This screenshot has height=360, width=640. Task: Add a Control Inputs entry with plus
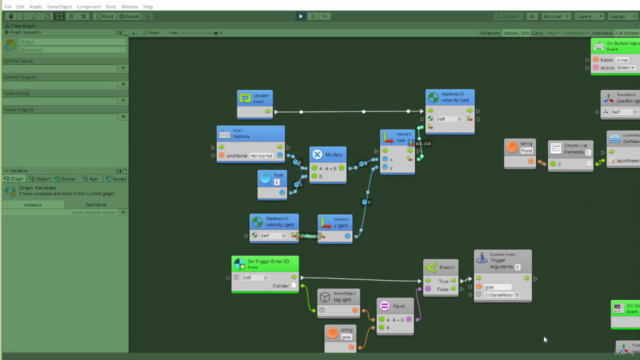[x=123, y=68]
